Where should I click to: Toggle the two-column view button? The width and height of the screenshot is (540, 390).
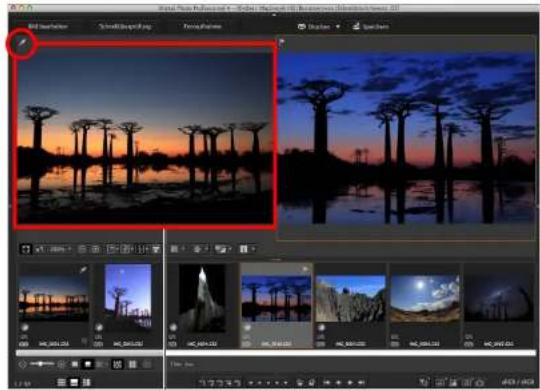coord(132,364)
